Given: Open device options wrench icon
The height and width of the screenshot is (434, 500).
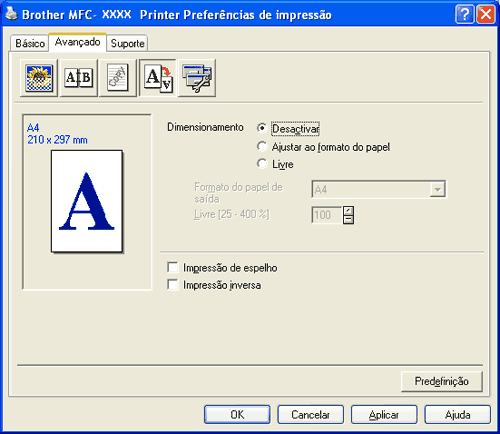Looking at the screenshot, I should [197, 78].
